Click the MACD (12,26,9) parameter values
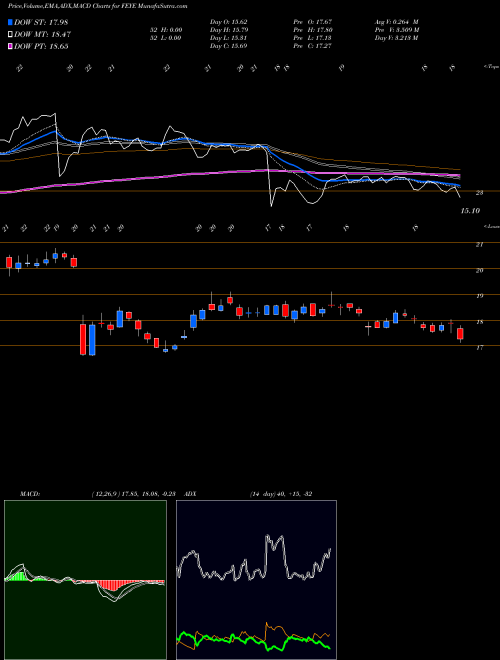 pos(136,494)
